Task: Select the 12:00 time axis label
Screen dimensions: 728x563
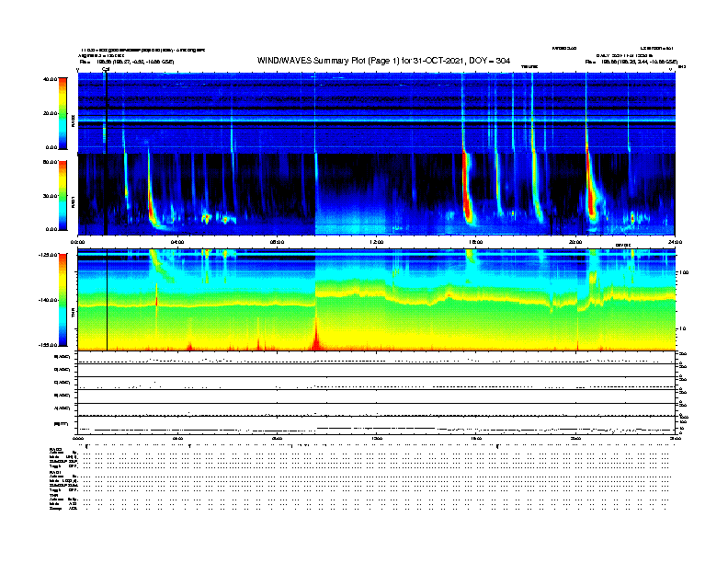Action: pyautogui.click(x=376, y=242)
